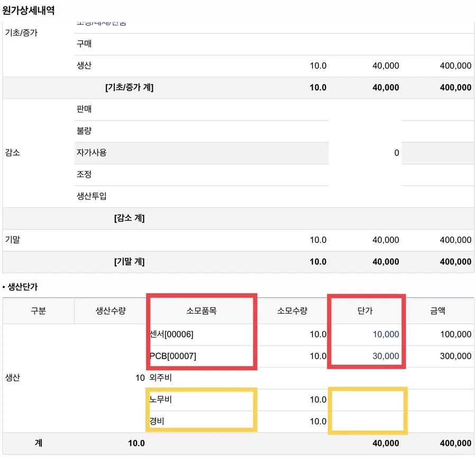476x457 pixels.
Task: Click the [기초/증가 계] subtotal row
Action: click(x=239, y=87)
